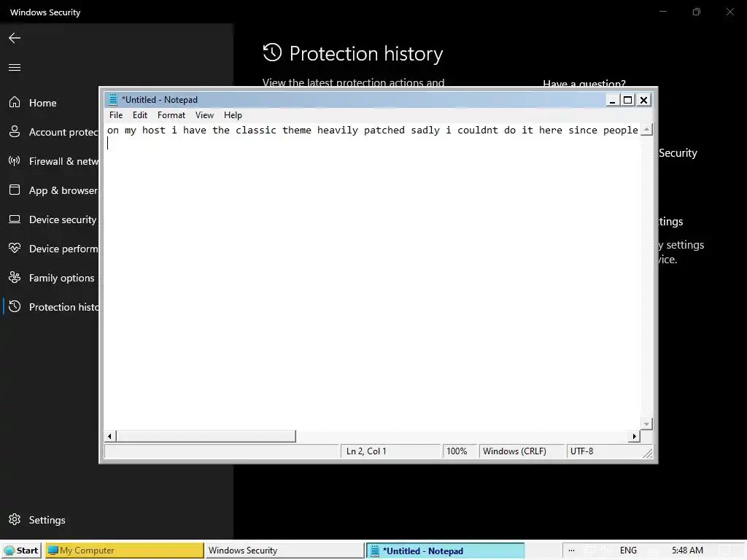The image size is (747, 560).
Task: Click the 100% zoom status entry
Action: (x=460, y=451)
